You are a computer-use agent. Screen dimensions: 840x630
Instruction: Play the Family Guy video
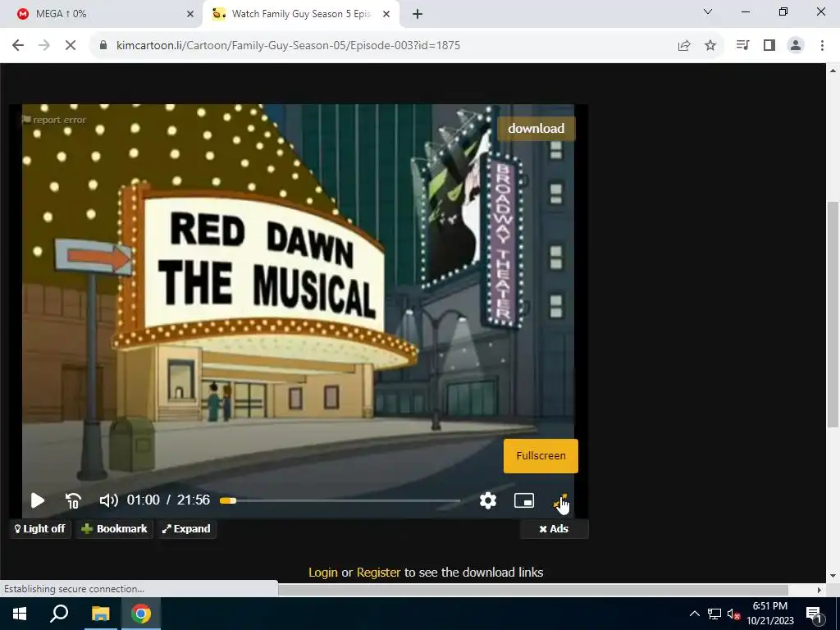38,500
